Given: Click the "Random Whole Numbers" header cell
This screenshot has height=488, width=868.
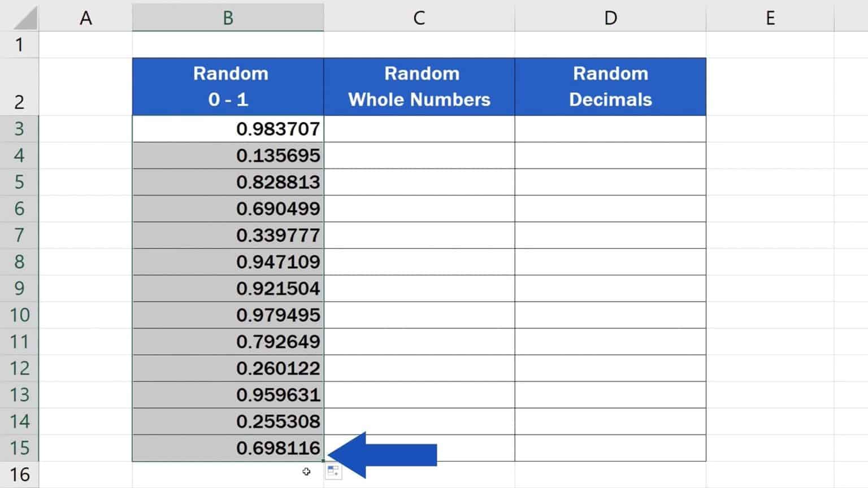Looking at the screenshot, I should click(419, 86).
